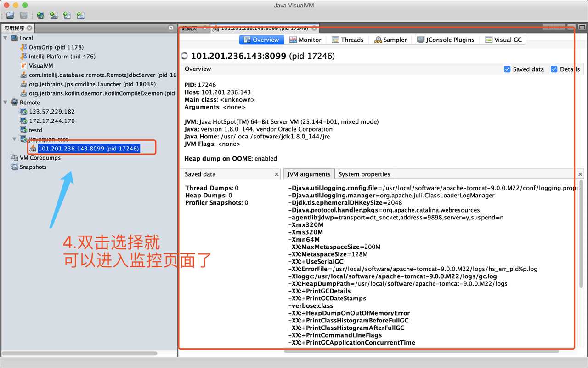
Task: Click the Java Home path line
Action: click(x=257, y=137)
